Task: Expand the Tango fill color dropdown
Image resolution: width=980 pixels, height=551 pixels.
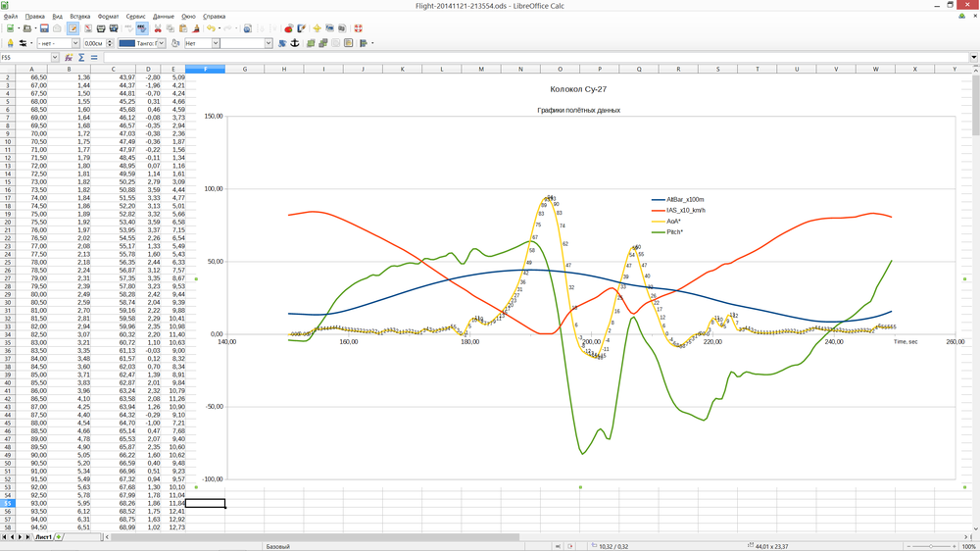Action: pos(161,43)
